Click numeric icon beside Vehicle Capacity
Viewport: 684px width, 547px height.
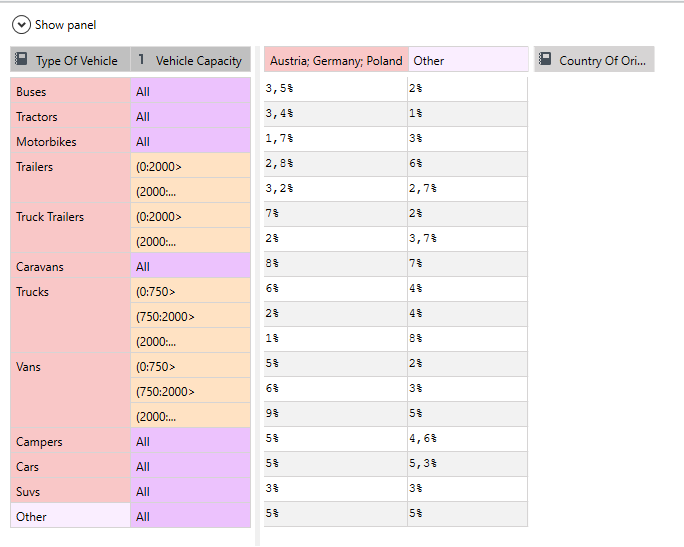pyautogui.click(x=141, y=59)
